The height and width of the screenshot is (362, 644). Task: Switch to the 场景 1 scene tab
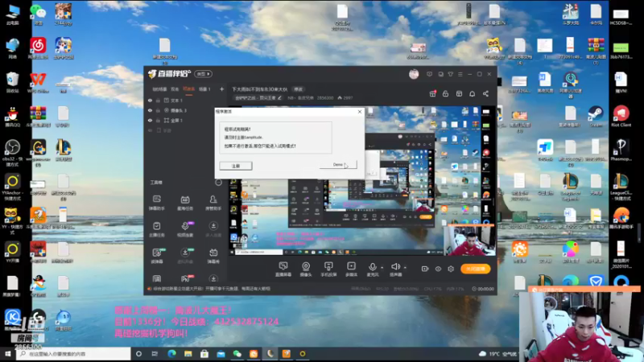pos(204,89)
